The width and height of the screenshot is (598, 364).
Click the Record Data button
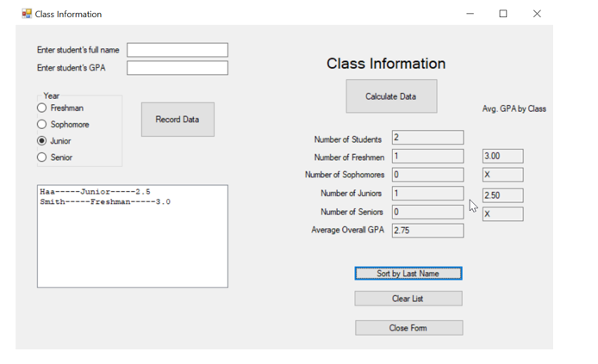178,119
